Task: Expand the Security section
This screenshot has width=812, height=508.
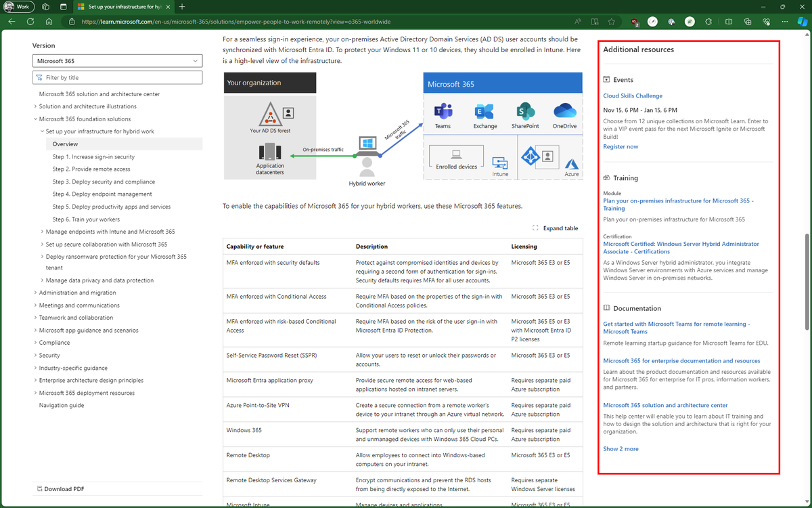Action: click(x=35, y=356)
